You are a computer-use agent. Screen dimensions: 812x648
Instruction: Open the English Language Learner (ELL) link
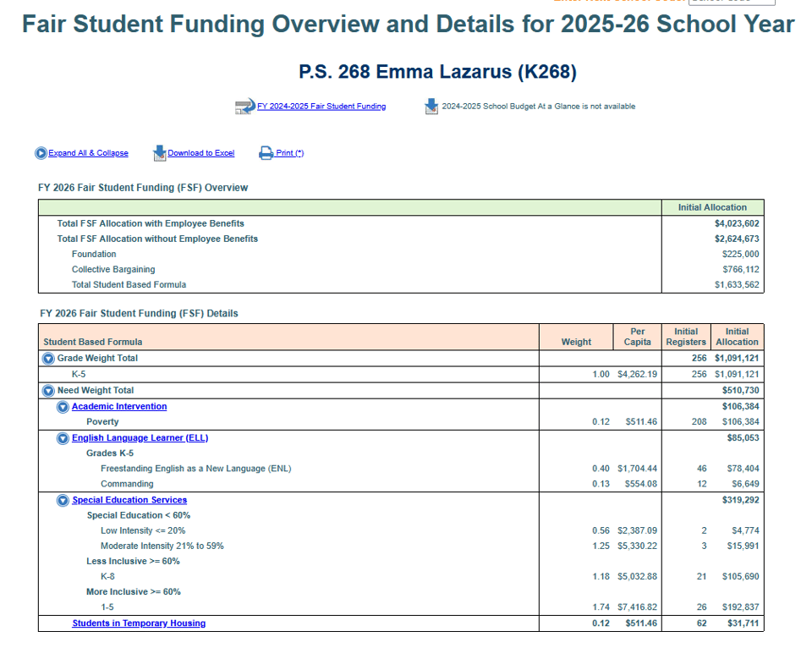pyautogui.click(x=140, y=438)
